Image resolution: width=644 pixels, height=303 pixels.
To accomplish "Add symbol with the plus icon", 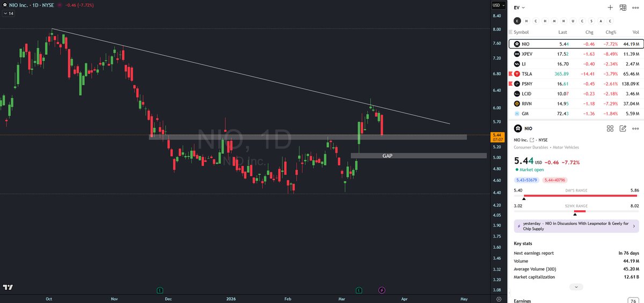I will (x=610, y=8).
